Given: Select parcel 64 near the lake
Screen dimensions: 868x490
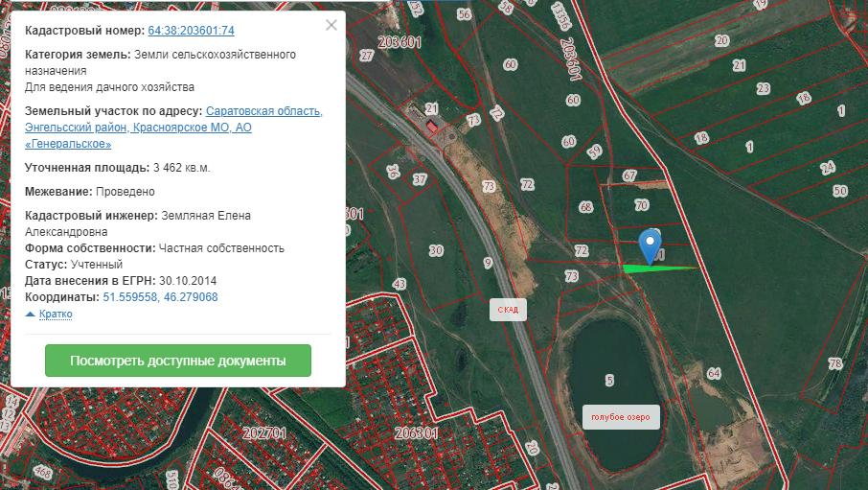Looking at the screenshot, I should pos(713,373).
